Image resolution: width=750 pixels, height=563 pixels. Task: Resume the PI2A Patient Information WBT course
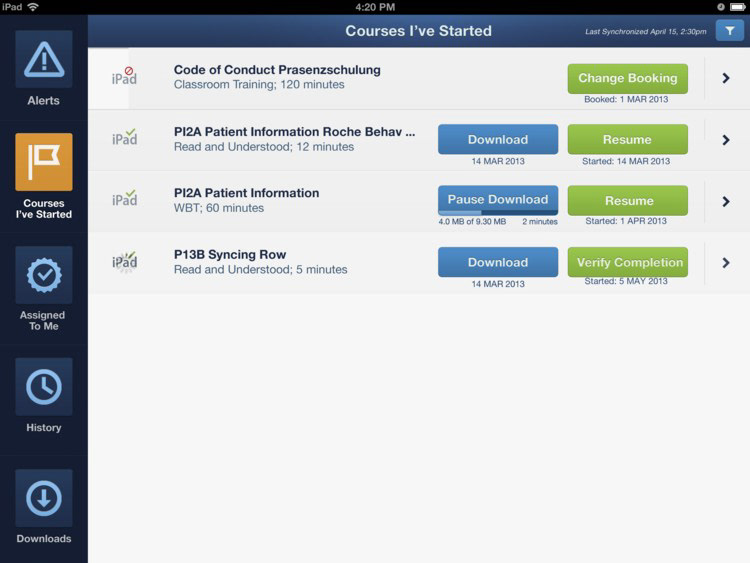pyautogui.click(x=628, y=200)
